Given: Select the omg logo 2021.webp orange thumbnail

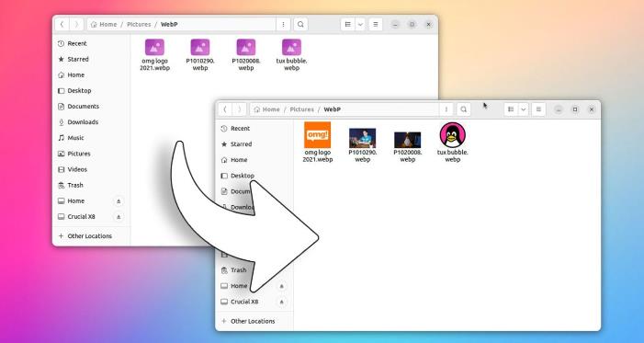Looking at the screenshot, I should point(318,135).
